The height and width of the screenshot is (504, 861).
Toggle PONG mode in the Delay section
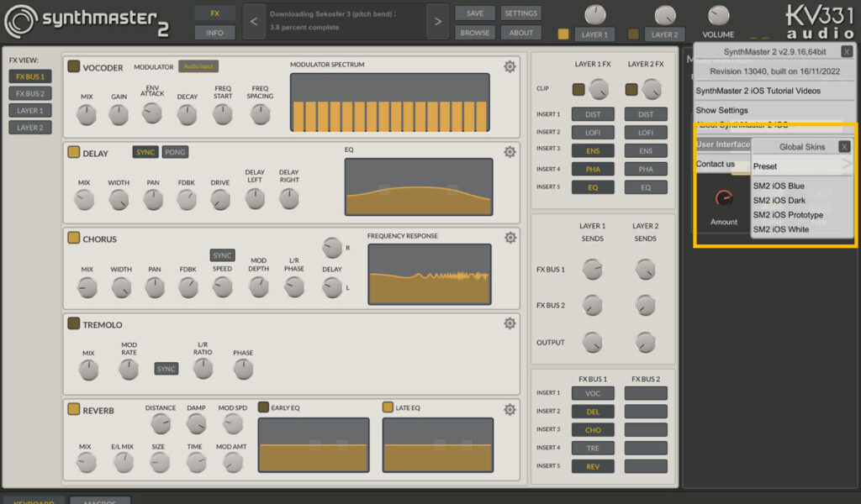[174, 152]
